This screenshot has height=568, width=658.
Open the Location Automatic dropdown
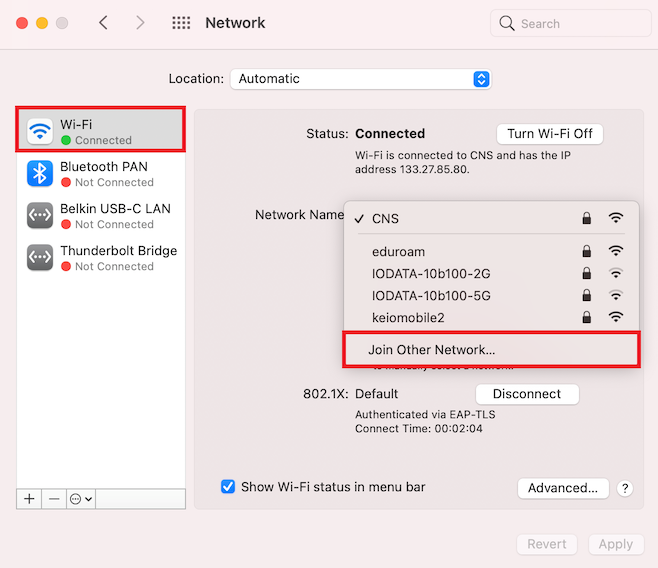coord(361,79)
